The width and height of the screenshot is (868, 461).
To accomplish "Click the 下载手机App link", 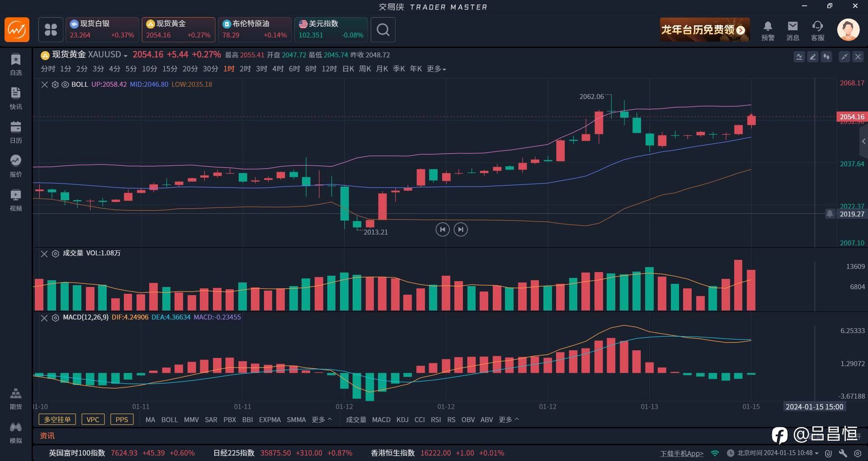I will point(681,453).
